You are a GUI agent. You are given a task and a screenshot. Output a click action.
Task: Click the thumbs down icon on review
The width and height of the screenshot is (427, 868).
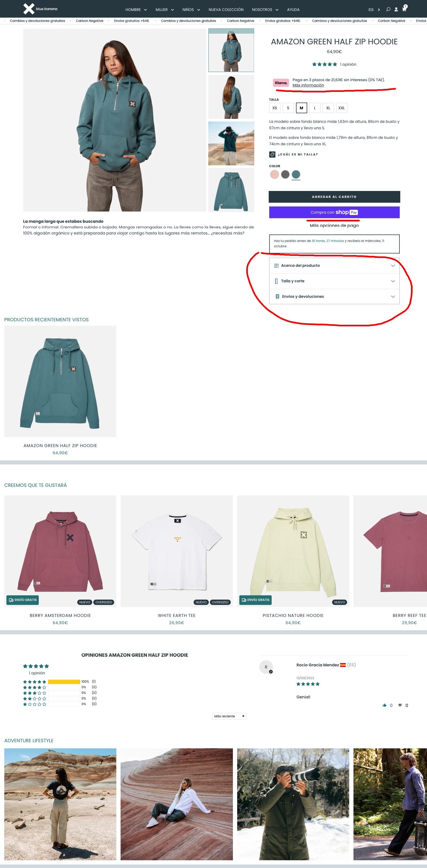400,705
